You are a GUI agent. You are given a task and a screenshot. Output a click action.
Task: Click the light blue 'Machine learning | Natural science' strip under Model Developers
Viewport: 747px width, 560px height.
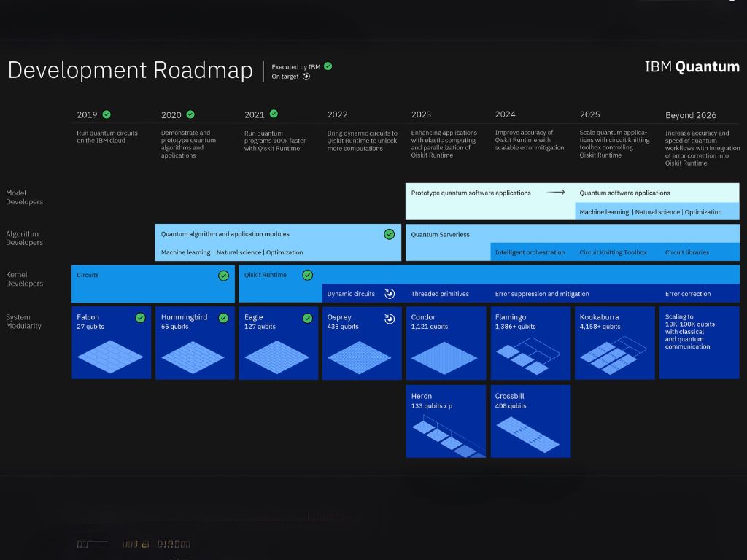coord(650,212)
